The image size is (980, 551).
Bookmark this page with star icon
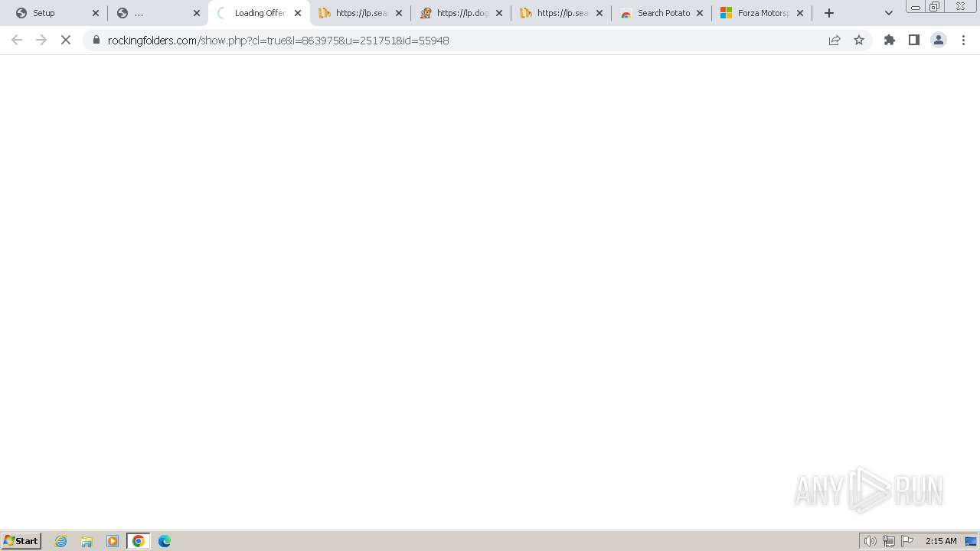[859, 40]
